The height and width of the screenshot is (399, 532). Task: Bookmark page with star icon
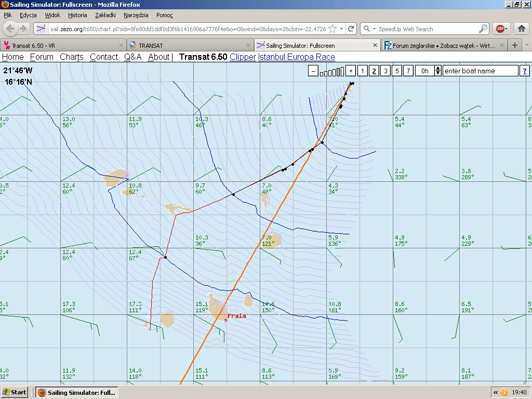[332, 29]
